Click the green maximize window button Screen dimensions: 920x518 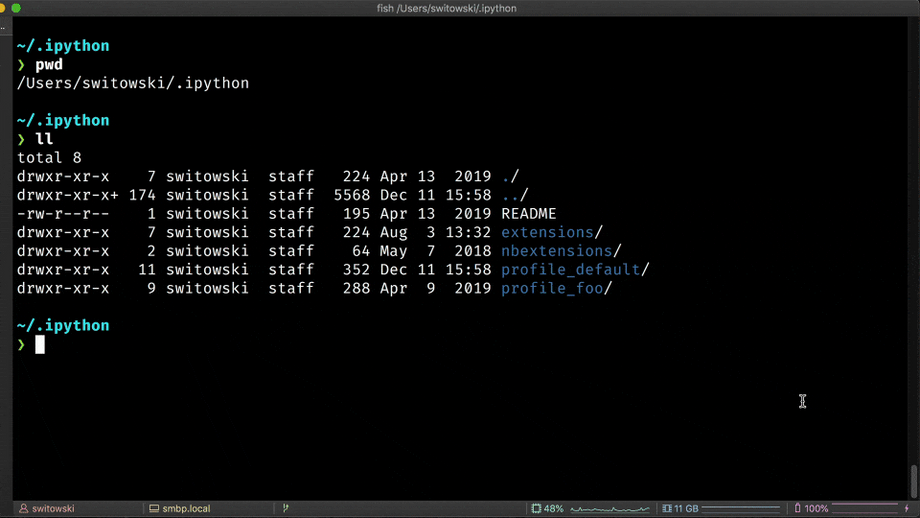[x=16, y=8]
